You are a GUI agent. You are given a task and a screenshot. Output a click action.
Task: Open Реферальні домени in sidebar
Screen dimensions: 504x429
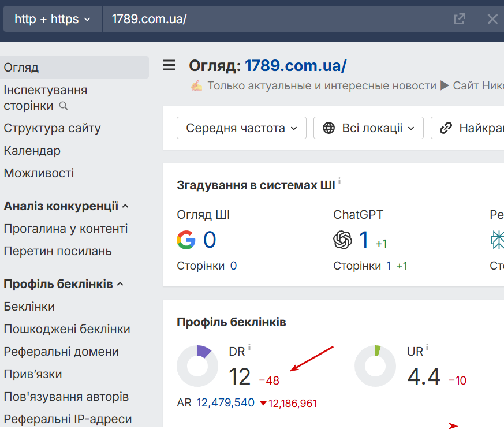pos(61,352)
